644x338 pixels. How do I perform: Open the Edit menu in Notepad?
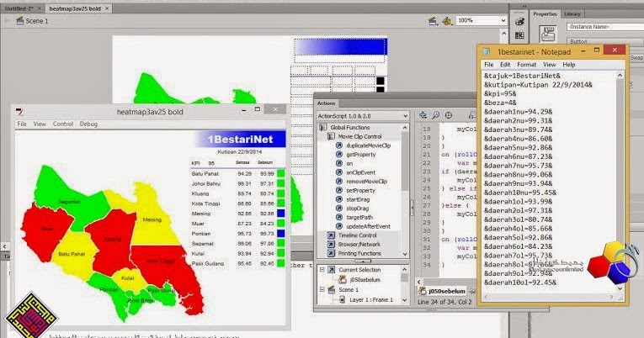click(505, 65)
